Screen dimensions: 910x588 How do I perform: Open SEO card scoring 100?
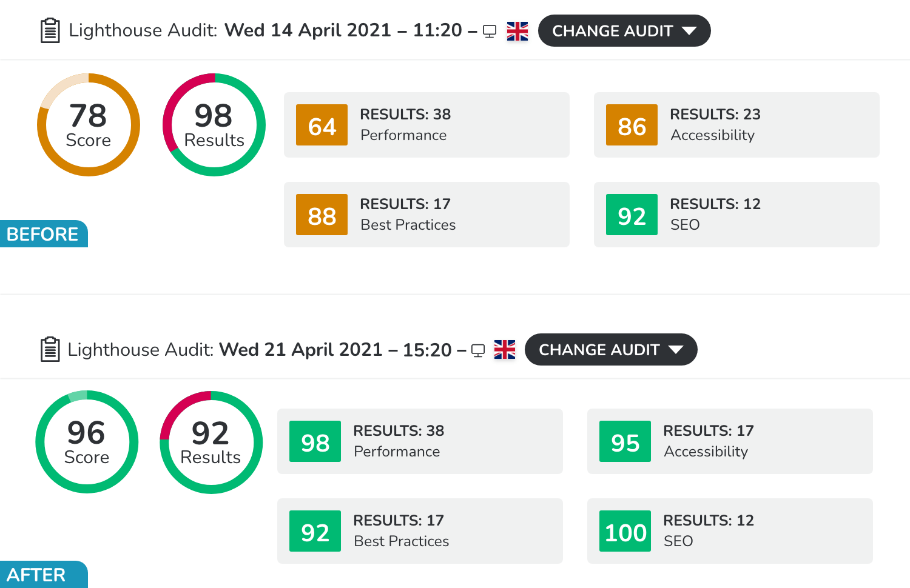[x=730, y=531]
